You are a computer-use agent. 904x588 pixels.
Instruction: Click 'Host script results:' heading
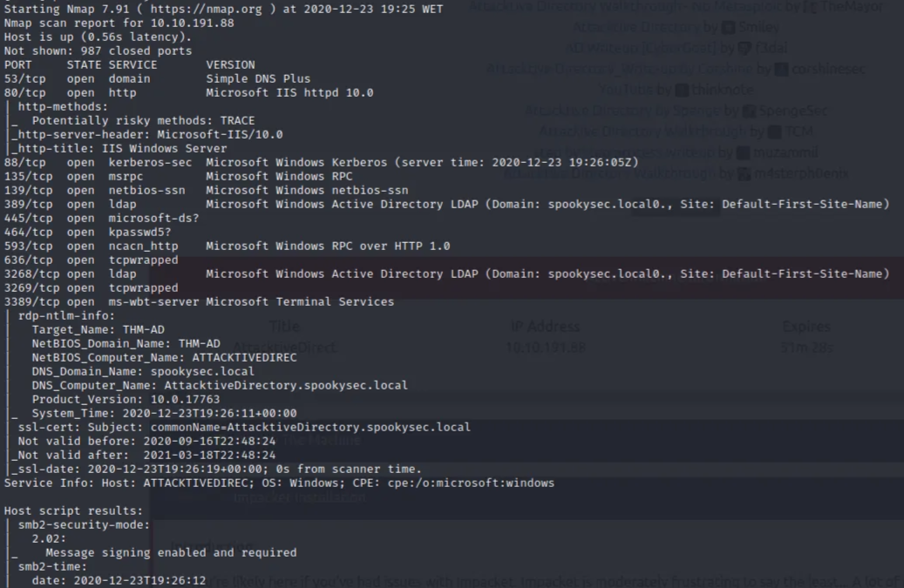73,510
